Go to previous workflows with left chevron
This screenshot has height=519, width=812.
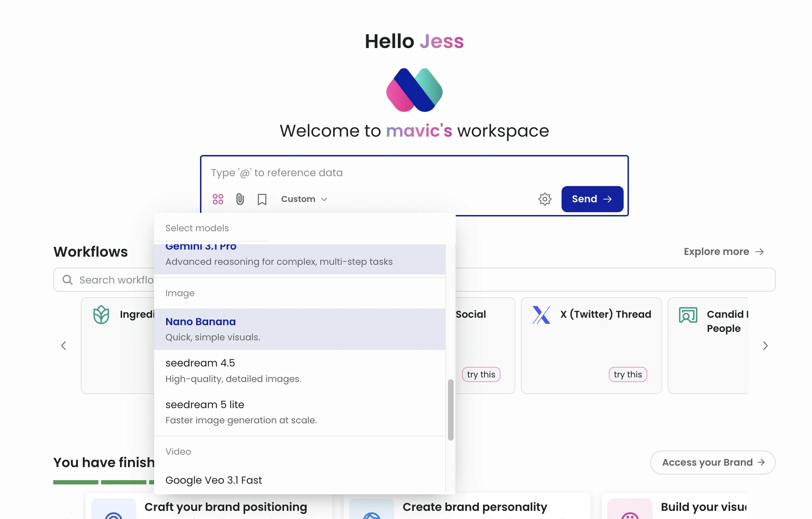[x=63, y=346]
